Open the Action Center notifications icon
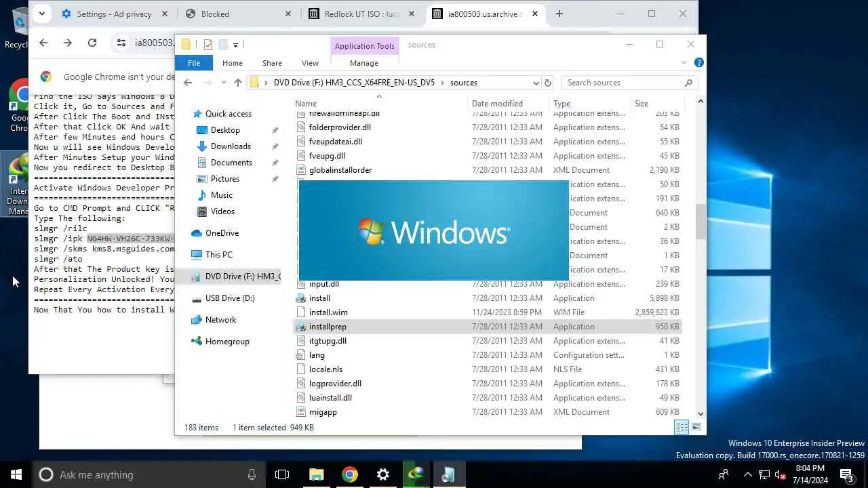 [846, 474]
